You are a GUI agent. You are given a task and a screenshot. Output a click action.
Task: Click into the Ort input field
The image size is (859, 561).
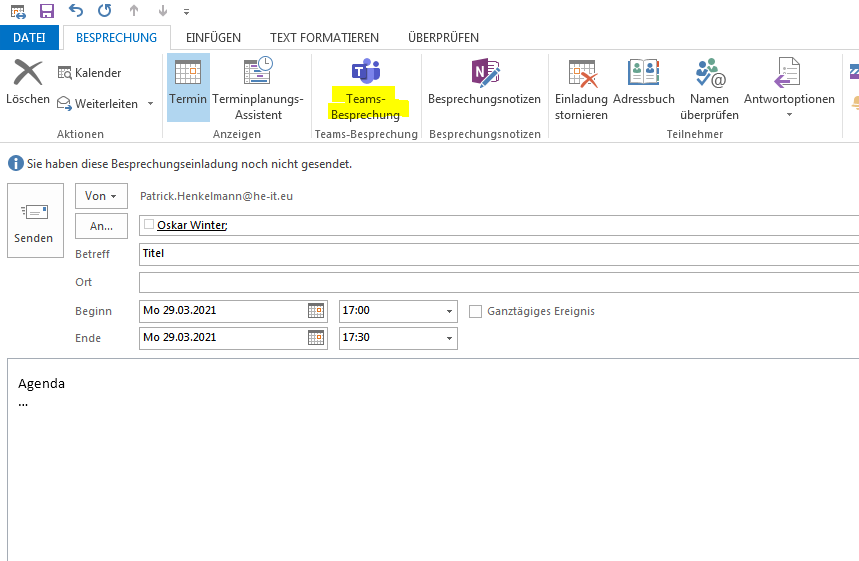[x=498, y=282]
